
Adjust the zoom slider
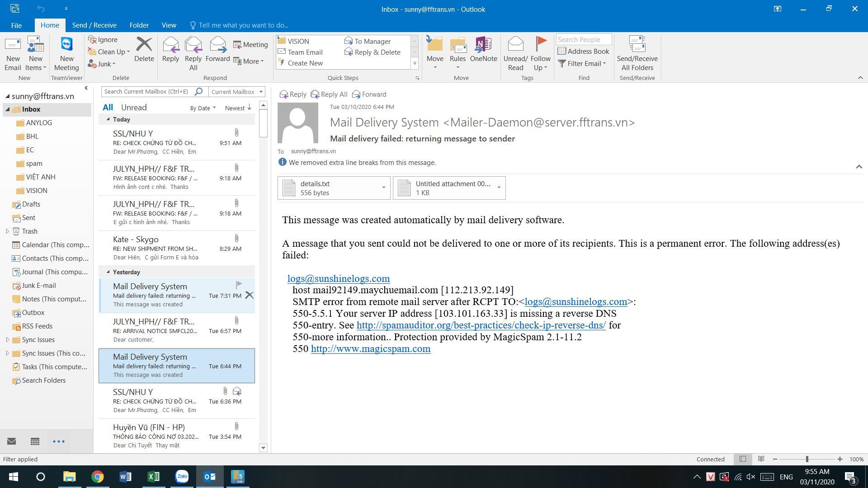click(x=807, y=459)
